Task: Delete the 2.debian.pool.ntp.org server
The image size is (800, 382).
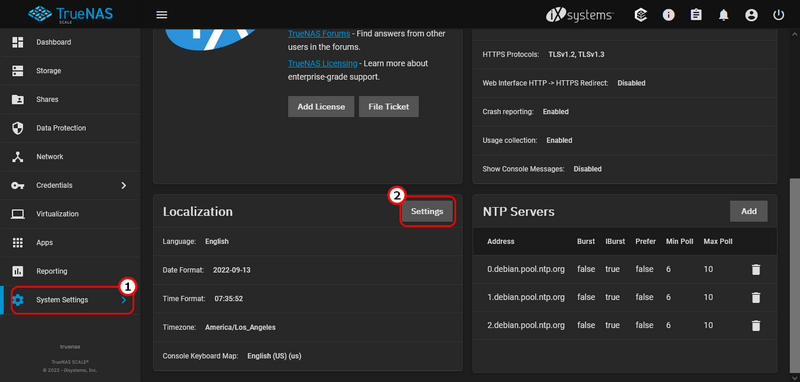Action: (756, 325)
